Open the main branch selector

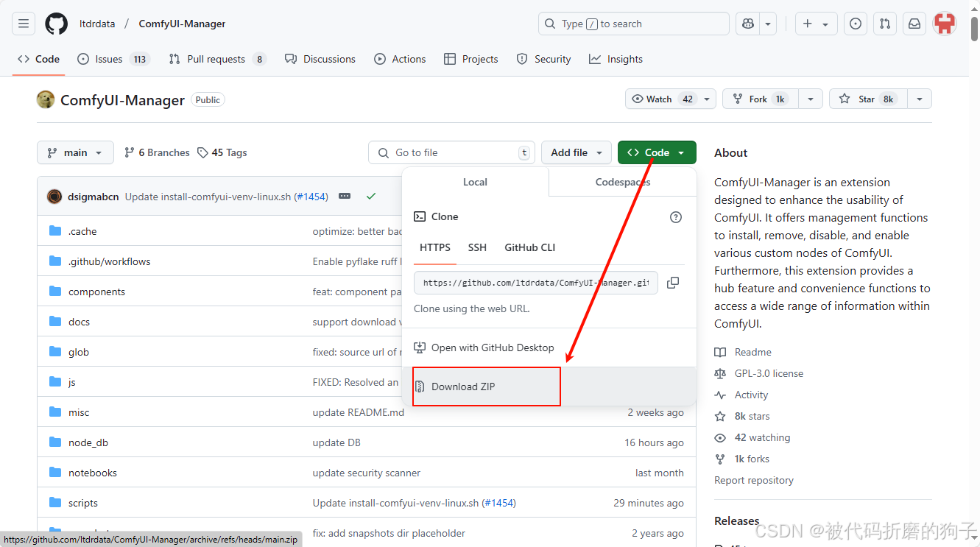tap(75, 152)
